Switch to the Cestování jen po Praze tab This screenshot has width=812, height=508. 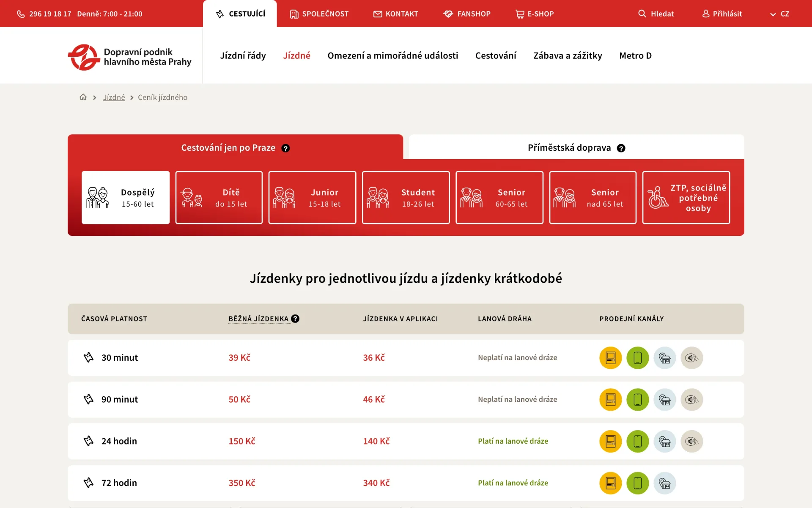(235, 147)
